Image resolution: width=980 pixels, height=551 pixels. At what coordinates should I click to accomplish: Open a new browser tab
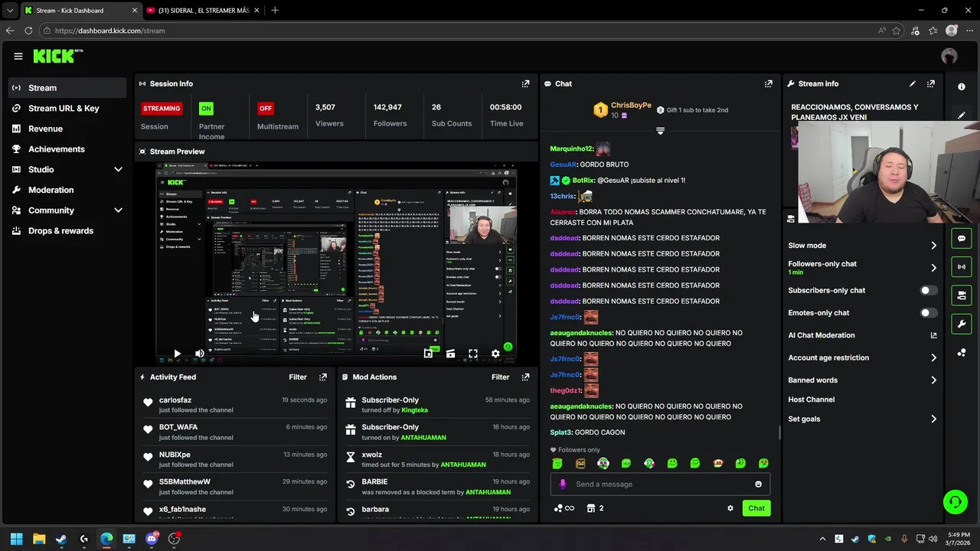point(275,10)
